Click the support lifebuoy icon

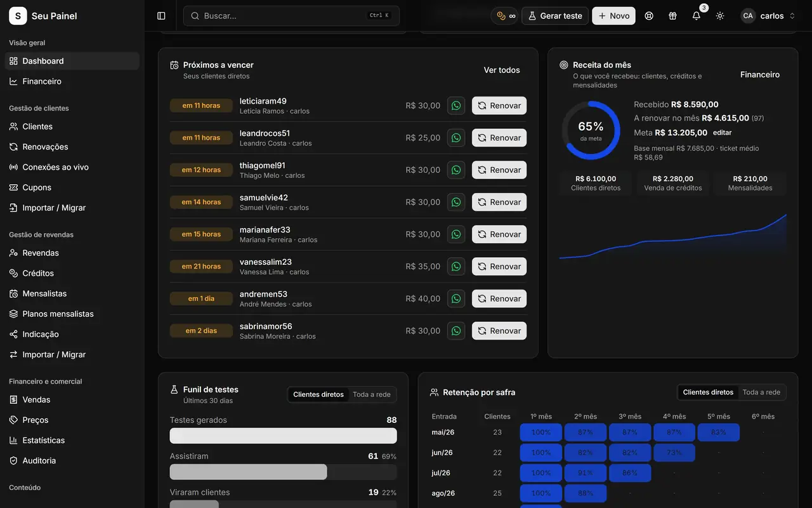649,16
